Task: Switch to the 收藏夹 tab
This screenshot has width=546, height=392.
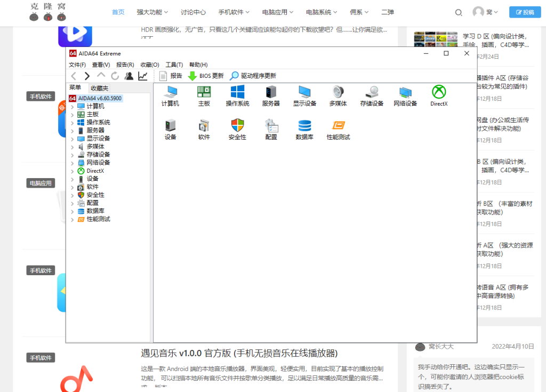Action: [x=100, y=88]
